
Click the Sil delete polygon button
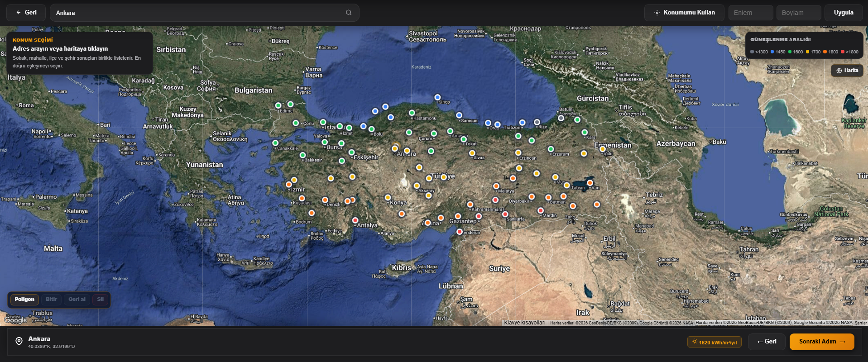tap(101, 300)
